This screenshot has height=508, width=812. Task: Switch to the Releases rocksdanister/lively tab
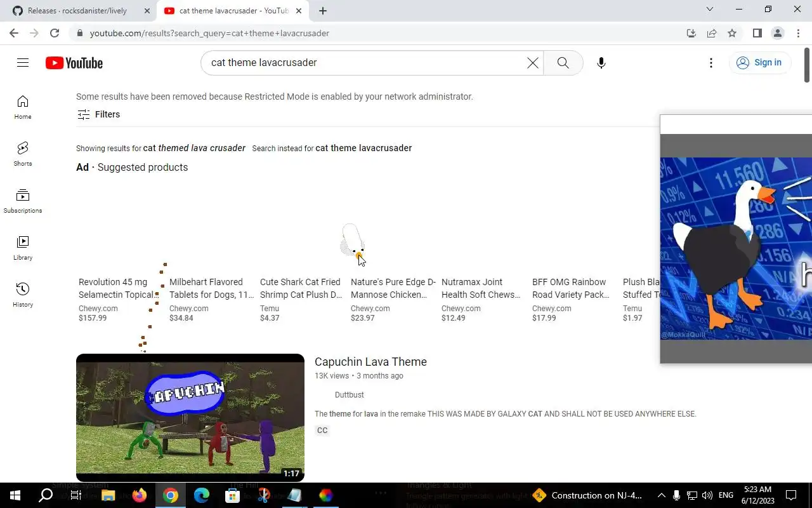coord(77,11)
